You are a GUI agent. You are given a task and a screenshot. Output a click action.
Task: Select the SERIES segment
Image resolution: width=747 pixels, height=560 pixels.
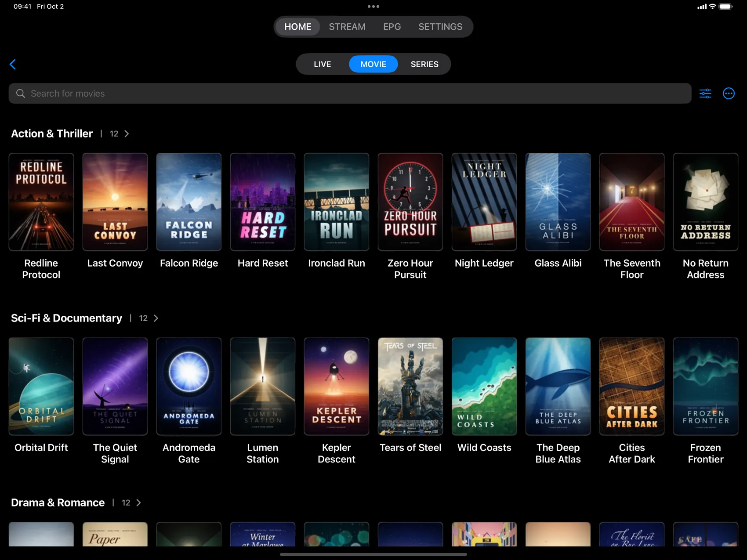tap(424, 64)
